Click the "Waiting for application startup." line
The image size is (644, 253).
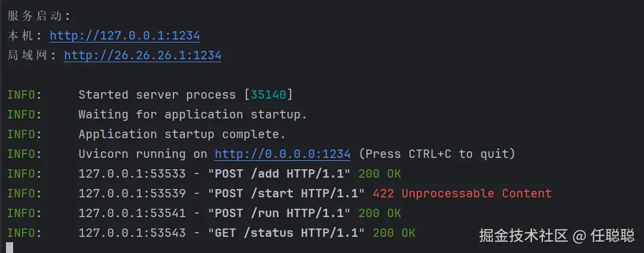coord(193,114)
